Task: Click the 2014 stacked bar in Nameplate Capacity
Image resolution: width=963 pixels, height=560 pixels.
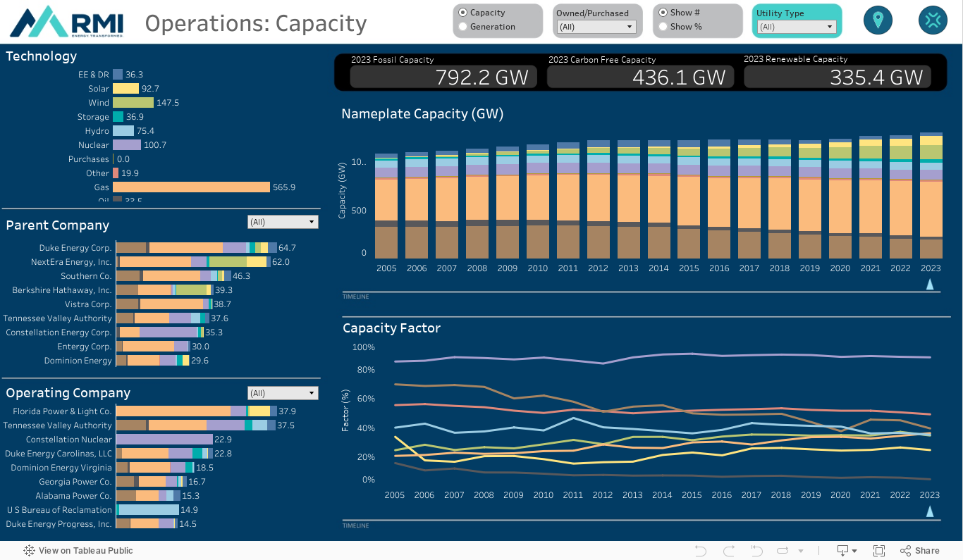Action: pos(658,200)
